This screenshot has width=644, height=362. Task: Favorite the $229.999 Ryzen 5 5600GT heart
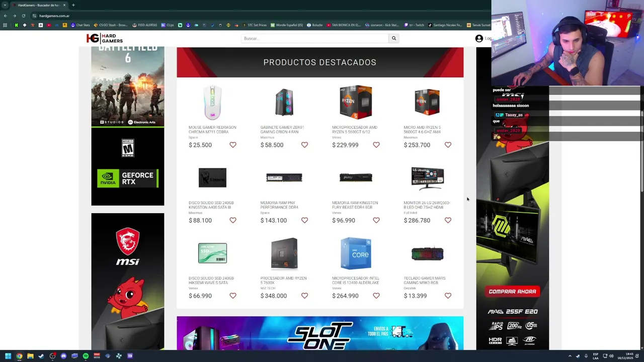[376, 145]
